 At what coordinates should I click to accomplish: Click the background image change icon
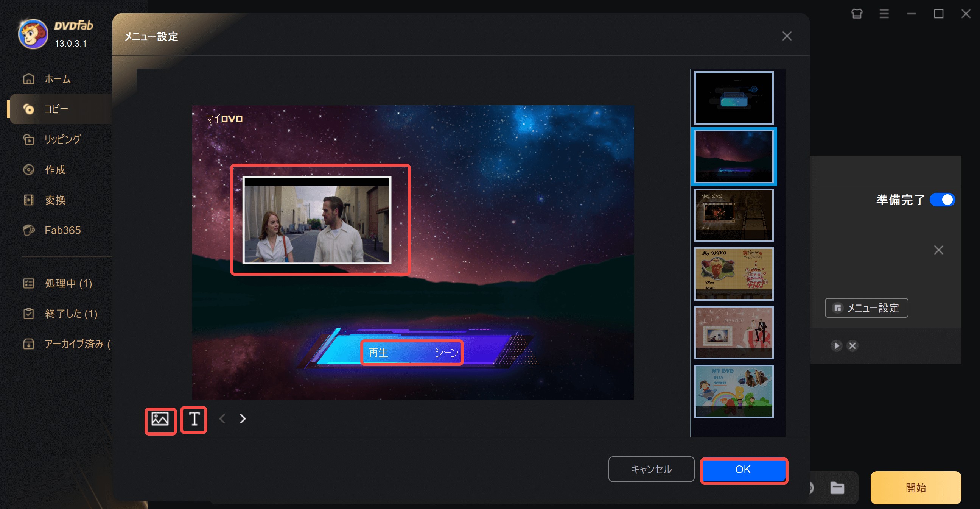point(160,419)
